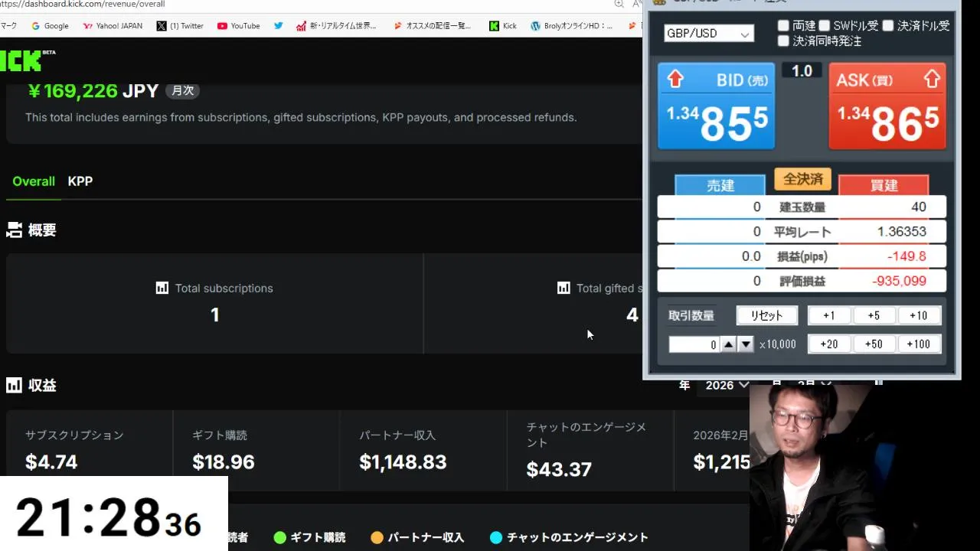Click the Kick logo in dashboard header

(28, 60)
